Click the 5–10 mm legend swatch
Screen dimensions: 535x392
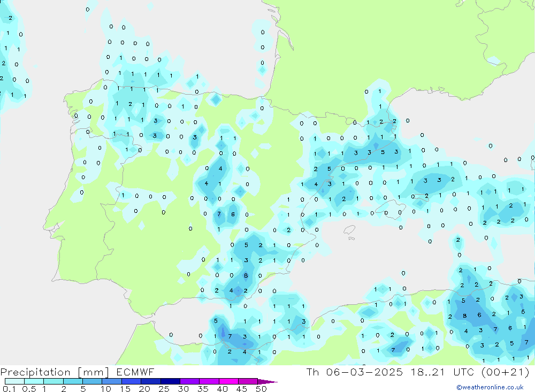93,381
